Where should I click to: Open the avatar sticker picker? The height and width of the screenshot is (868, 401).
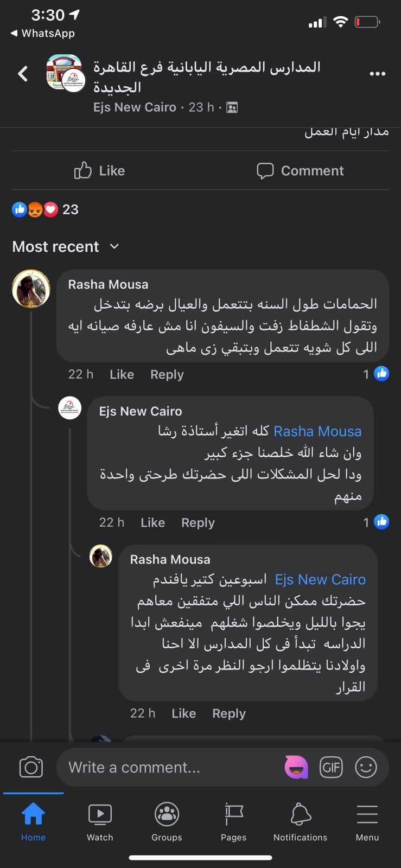[296, 767]
